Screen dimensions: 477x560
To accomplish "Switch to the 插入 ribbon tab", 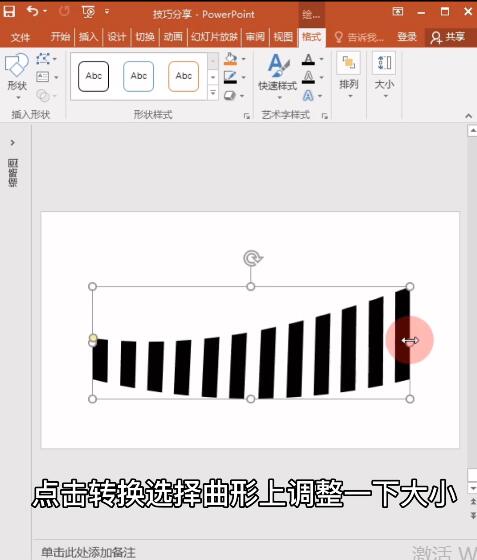I will [x=88, y=37].
